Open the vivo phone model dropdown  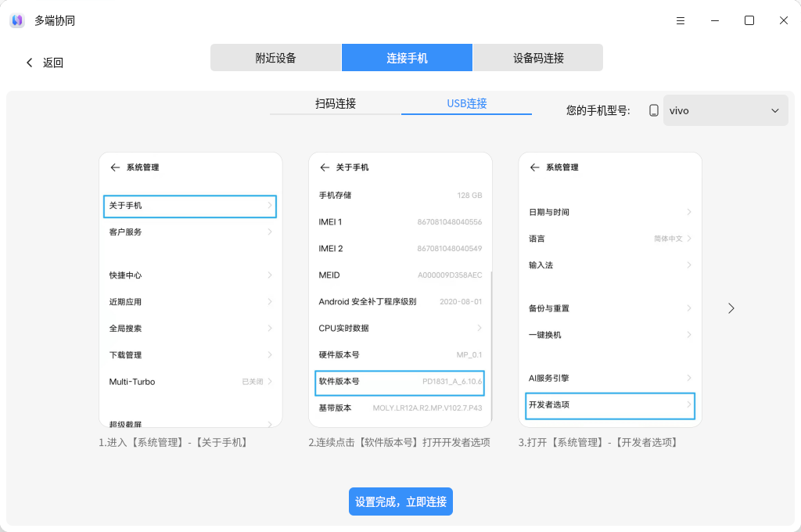[x=725, y=110]
